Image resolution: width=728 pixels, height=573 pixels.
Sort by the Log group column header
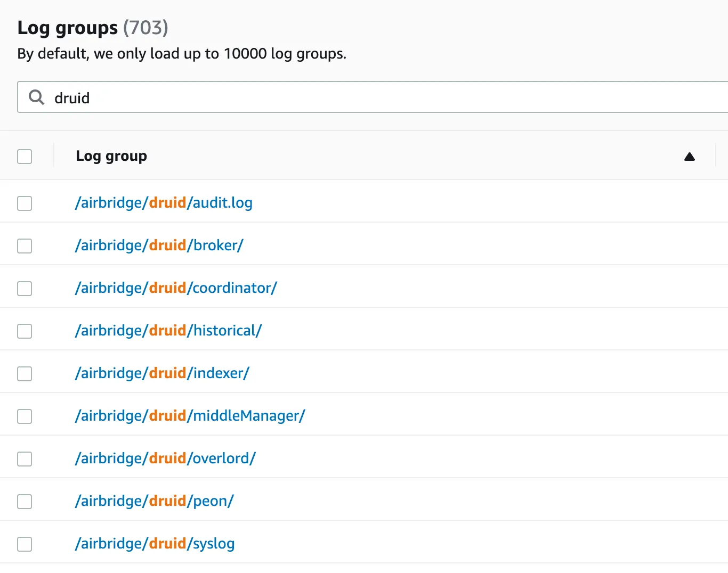[111, 156]
